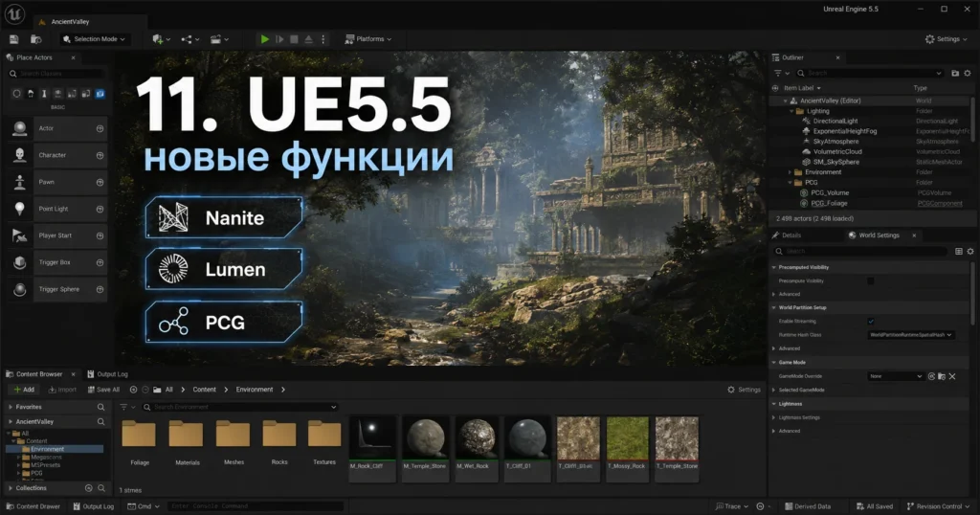Click the Add button in Content Browser

click(24, 390)
